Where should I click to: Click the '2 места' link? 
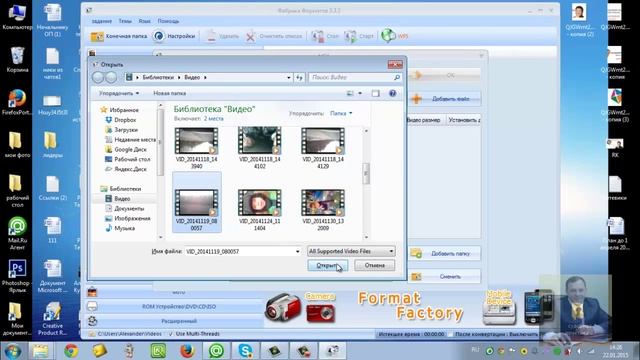(x=213, y=118)
